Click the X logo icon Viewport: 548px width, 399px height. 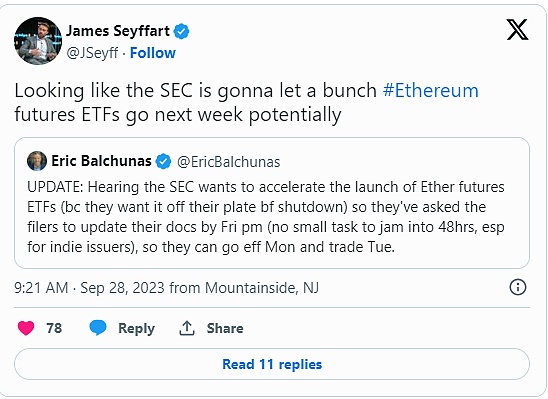[x=518, y=30]
